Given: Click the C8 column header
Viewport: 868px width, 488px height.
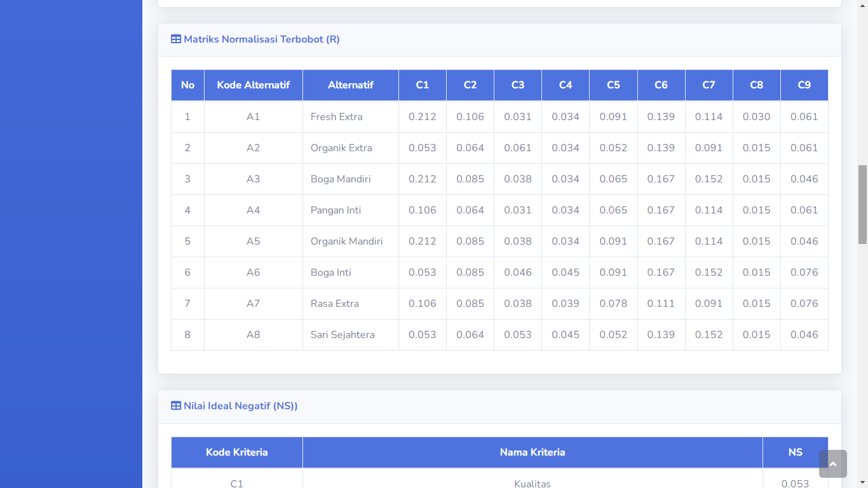Looking at the screenshot, I should tap(757, 85).
